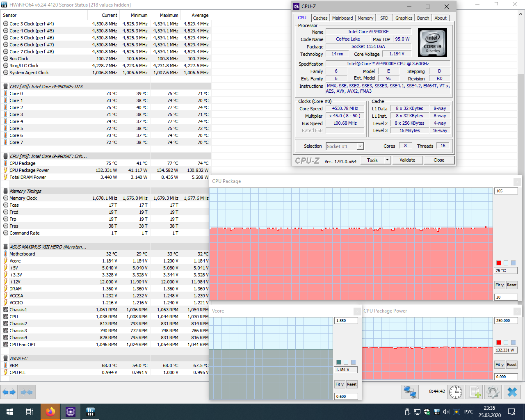Click the blue X icon to close sensors
The image size is (525, 420).
coord(512,392)
